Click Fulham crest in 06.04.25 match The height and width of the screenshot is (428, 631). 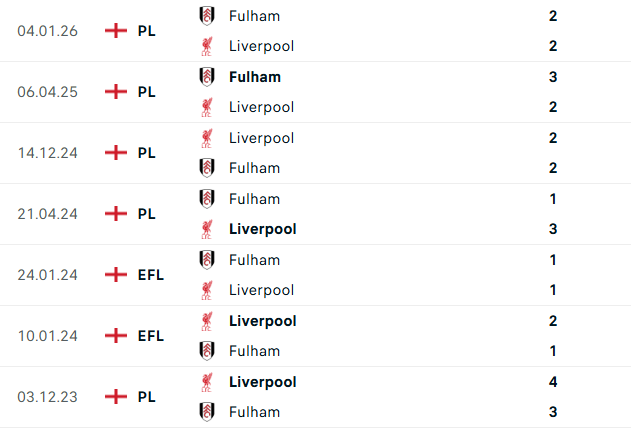pos(207,77)
